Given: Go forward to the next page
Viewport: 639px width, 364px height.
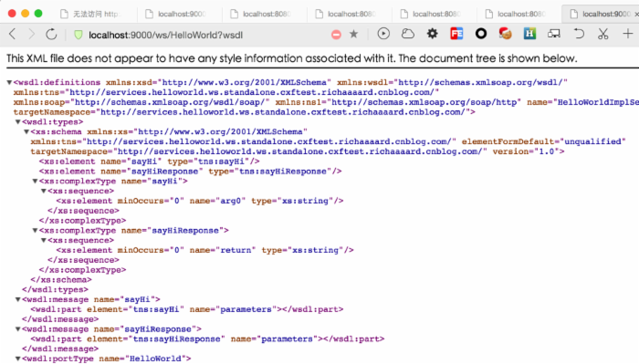Looking at the screenshot, I should [x=31, y=34].
